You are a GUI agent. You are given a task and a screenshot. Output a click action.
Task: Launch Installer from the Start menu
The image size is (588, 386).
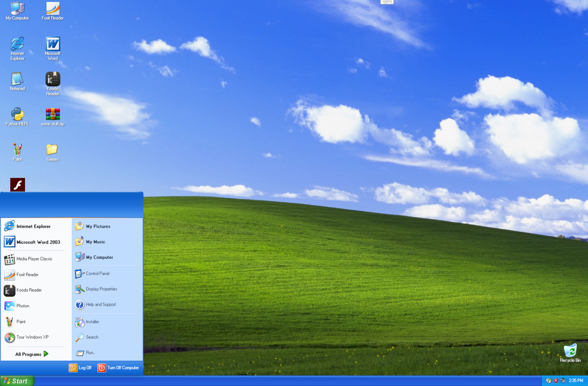click(107, 322)
